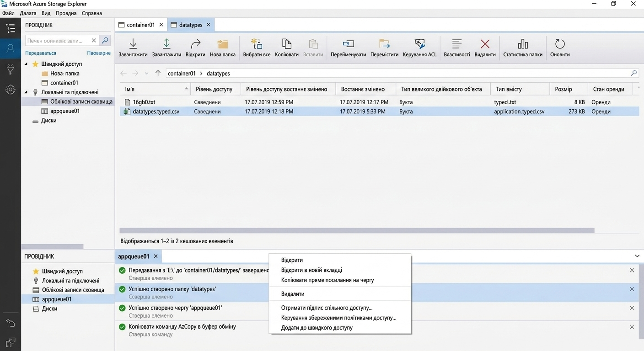This screenshot has width=644, height=351.
Task: Click the Пвовюоне link
Action: [x=99, y=53]
